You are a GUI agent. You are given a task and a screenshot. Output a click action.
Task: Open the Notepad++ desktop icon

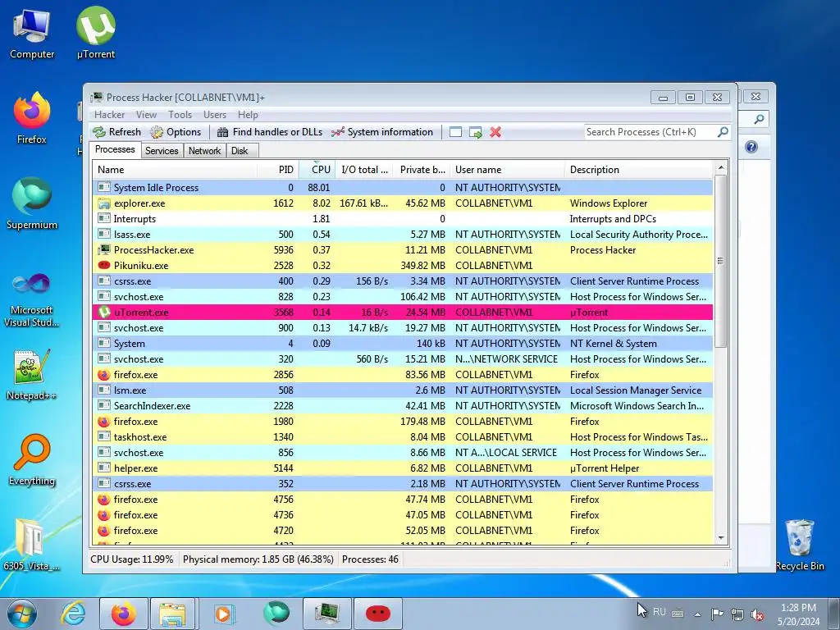point(32,375)
